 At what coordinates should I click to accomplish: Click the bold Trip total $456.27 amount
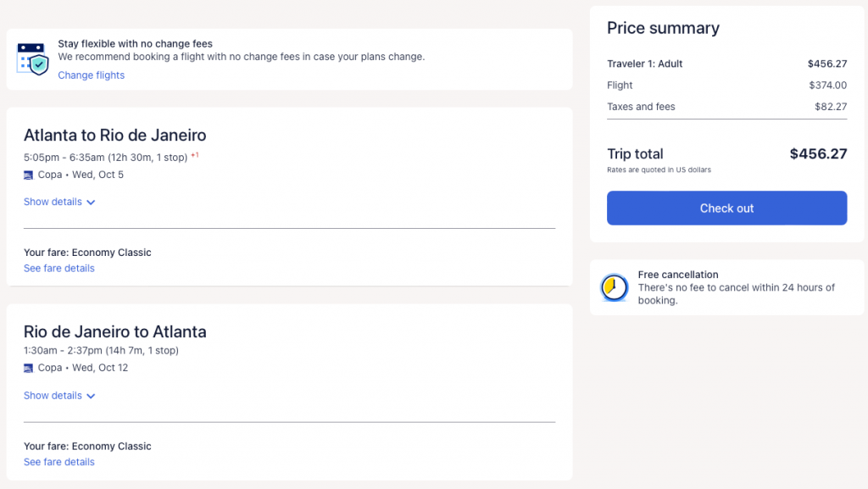[x=818, y=154]
